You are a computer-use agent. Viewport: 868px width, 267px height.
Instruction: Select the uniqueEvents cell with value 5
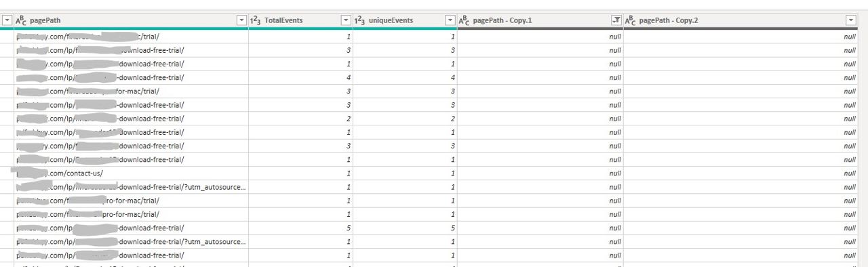[405, 228]
